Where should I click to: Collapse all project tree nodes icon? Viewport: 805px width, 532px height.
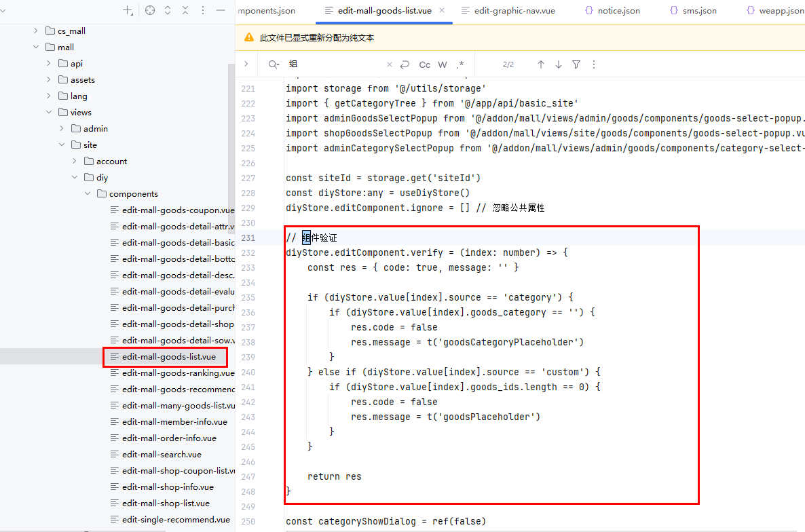(185, 10)
